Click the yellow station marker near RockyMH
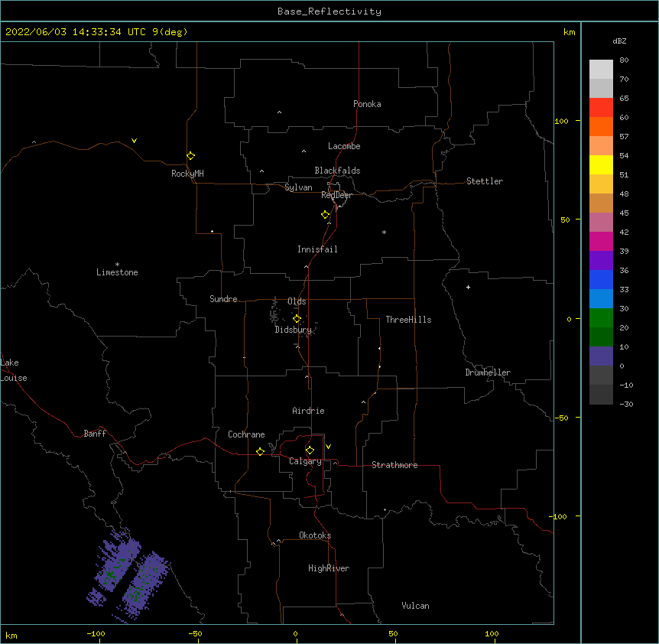 point(190,156)
